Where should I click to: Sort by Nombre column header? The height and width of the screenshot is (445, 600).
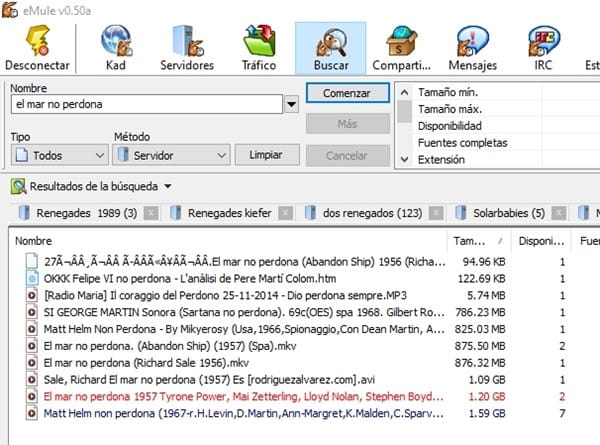[228, 241]
